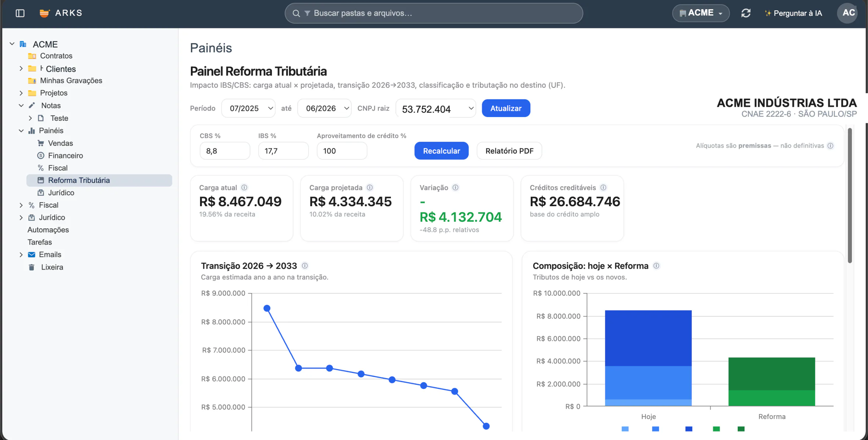Click the IBS % input field
The height and width of the screenshot is (440, 868).
[x=284, y=151]
